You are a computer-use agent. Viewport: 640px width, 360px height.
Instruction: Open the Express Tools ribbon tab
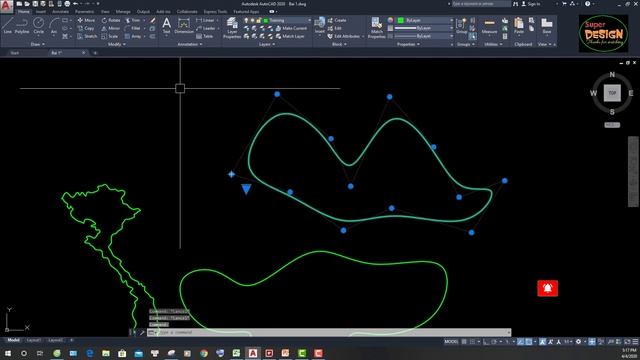[215, 11]
